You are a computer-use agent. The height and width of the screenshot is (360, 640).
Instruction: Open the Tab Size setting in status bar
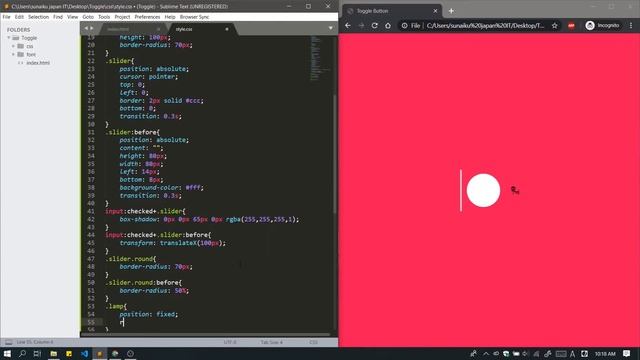click(x=272, y=342)
